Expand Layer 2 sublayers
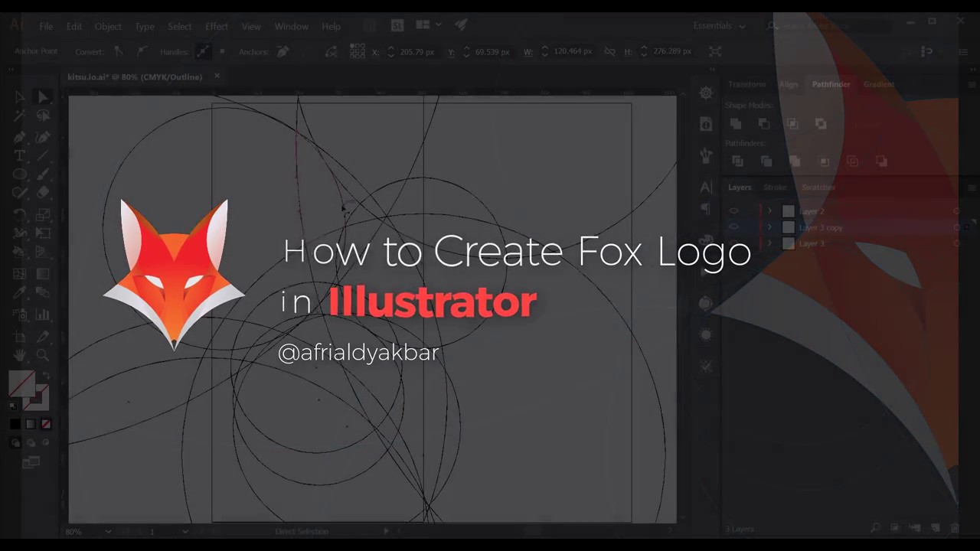Viewport: 980px width, 551px height. 770,211
